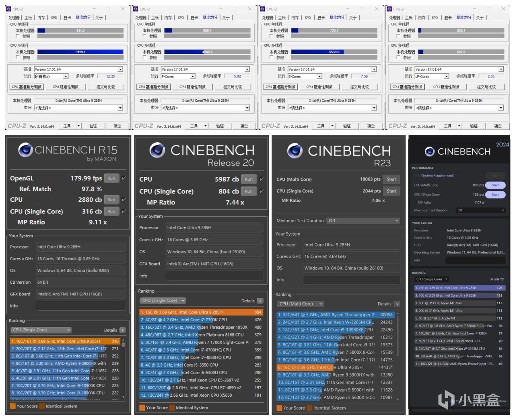Click the Info input field in Cinebench R23

click(x=351, y=280)
